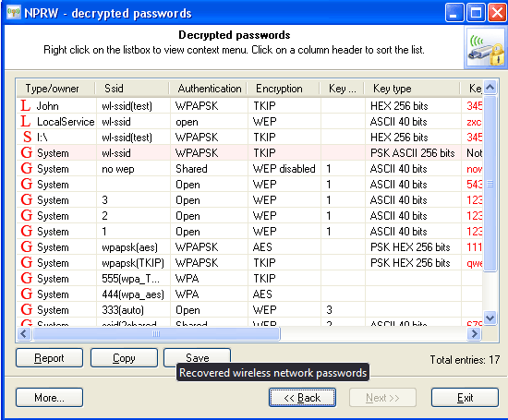Click the horizontal scrollbar right arrow
The height and width of the screenshot is (420, 508).
[475, 333]
